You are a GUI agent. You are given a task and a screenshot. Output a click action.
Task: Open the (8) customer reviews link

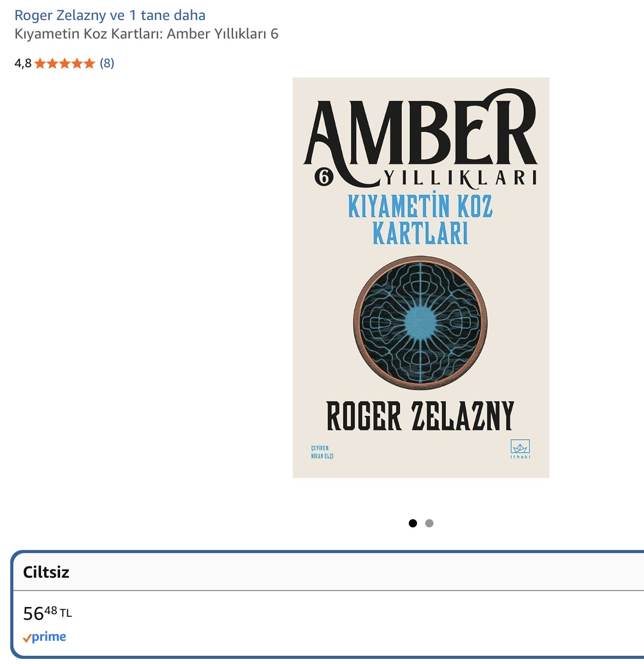pos(107,63)
